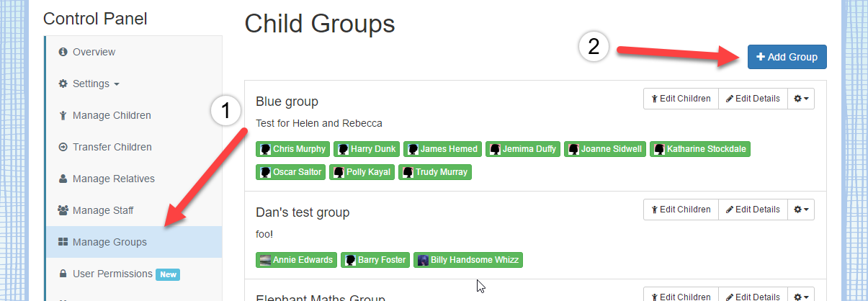Click the Manage Relatives person icon
Image resolution: width=868 pixels, height=301 pixels.
point(63,179)
